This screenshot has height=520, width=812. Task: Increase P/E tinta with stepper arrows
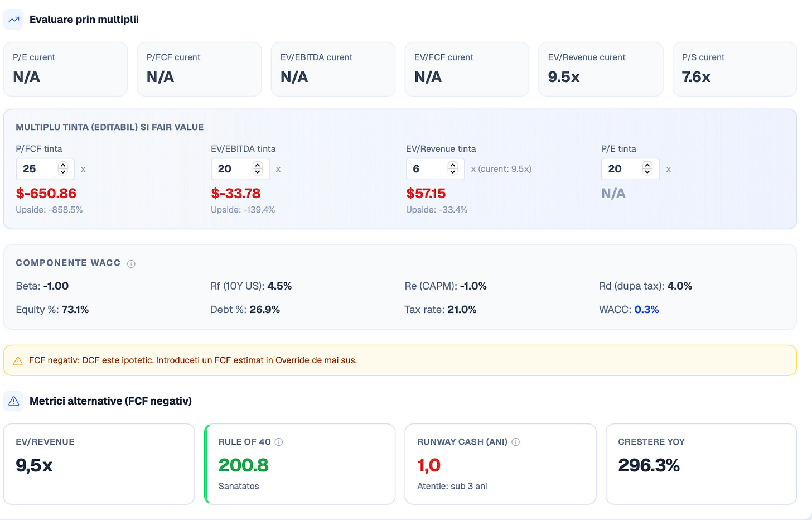[647, 166]
